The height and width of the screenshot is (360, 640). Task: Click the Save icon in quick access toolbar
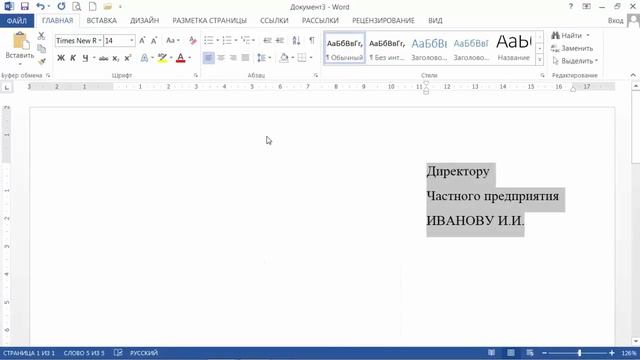[24, 7]
